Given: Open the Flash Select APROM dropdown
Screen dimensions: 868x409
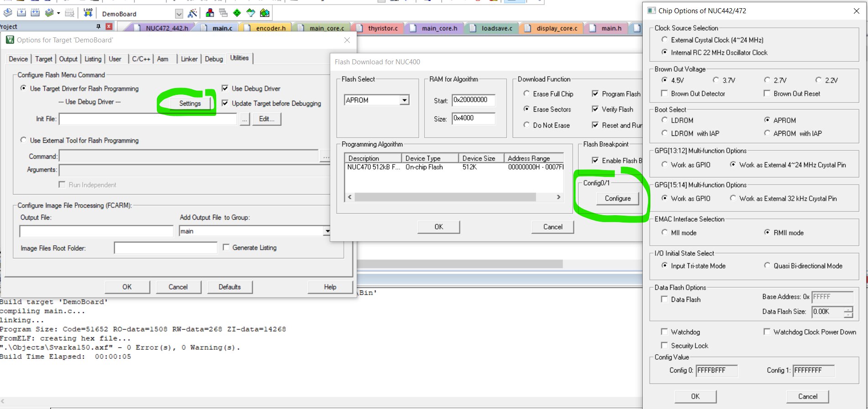Looking at the screenshot, I should [x=404, y=100].
